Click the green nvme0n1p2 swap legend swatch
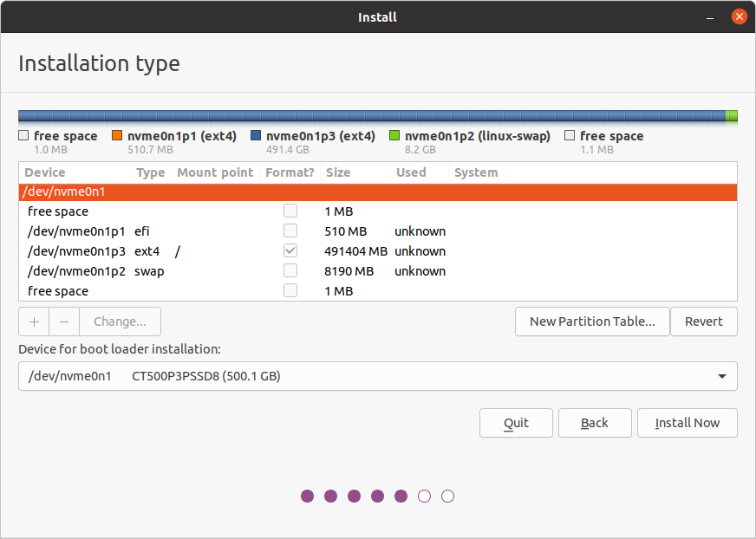This screenshot has height=539, width=756. tap(394, 135)
